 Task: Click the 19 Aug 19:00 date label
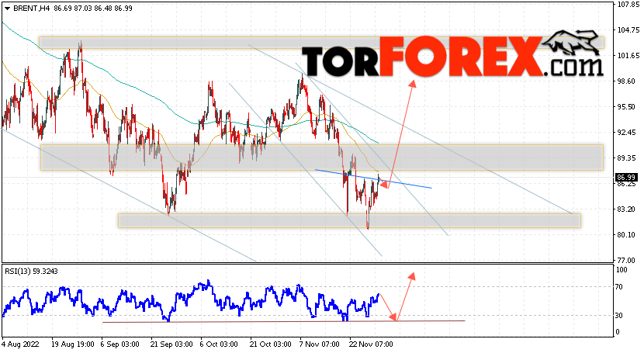click(74, 344)
